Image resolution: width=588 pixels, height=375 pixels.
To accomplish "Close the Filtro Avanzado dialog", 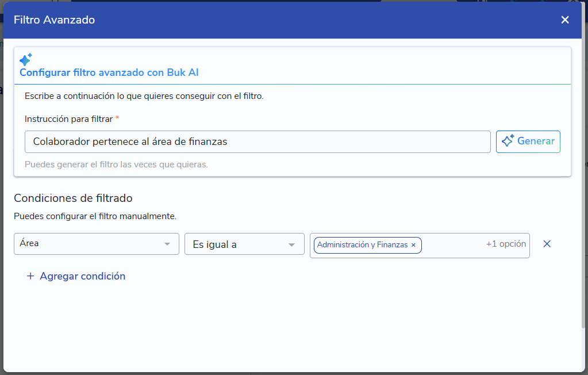I will coord(565,20).
